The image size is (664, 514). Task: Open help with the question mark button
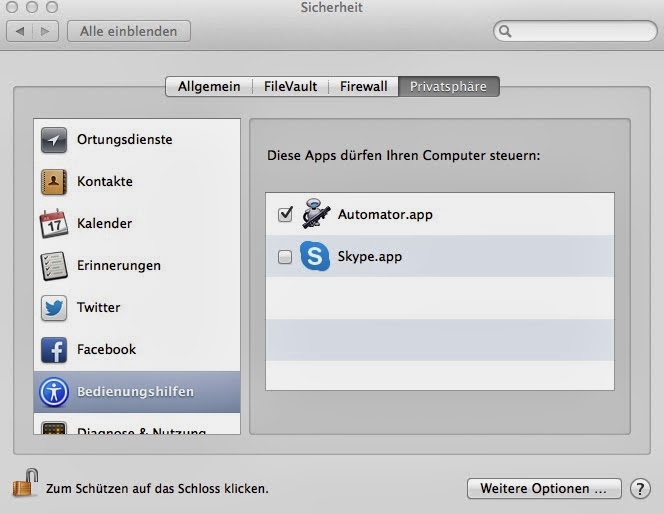(640, 489)
